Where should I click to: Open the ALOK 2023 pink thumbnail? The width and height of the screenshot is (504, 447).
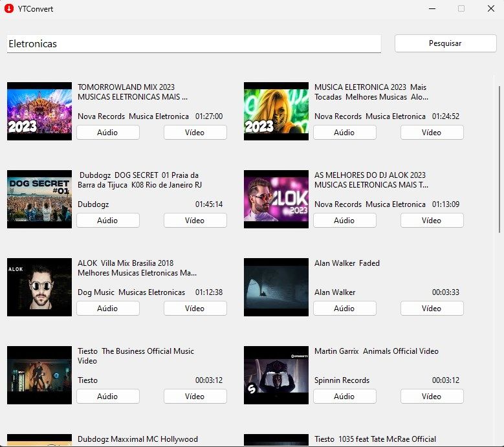[276, 199]
